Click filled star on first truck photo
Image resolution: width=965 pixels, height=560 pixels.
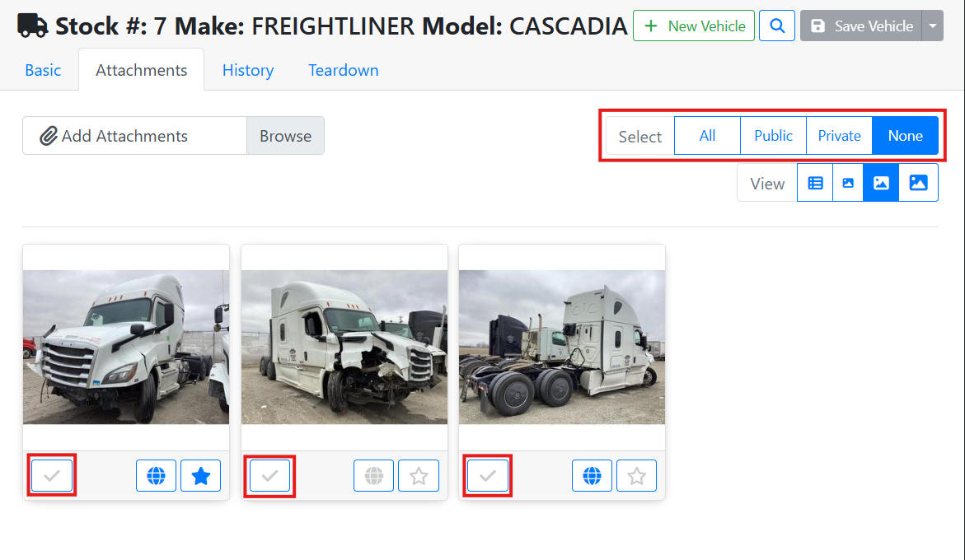(200, 476)
